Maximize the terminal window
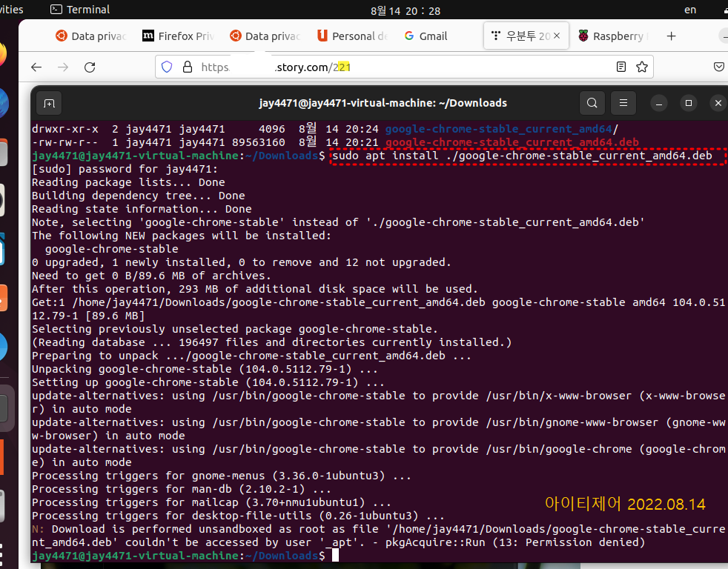 [689, 103]
